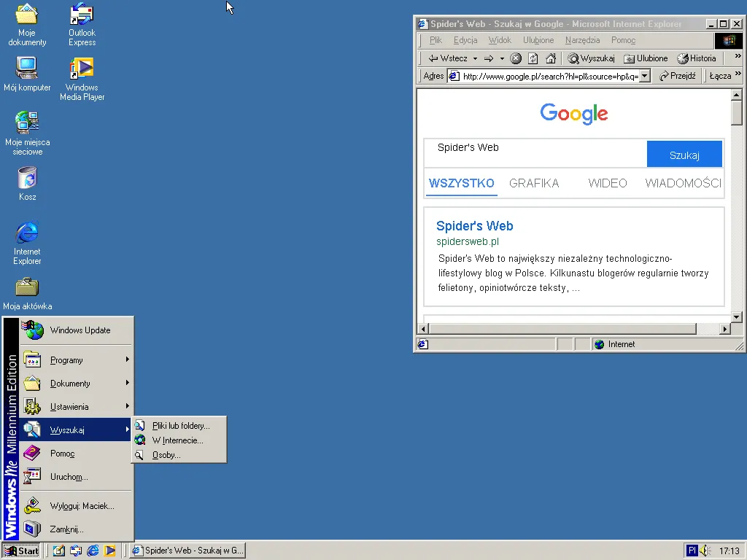Open the Spider's Web search result link
The image size is (747, 560).
(474, 226)
